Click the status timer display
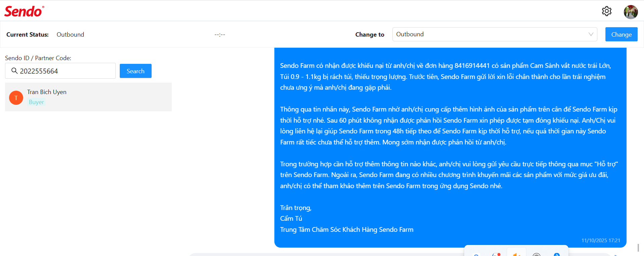 220,35
